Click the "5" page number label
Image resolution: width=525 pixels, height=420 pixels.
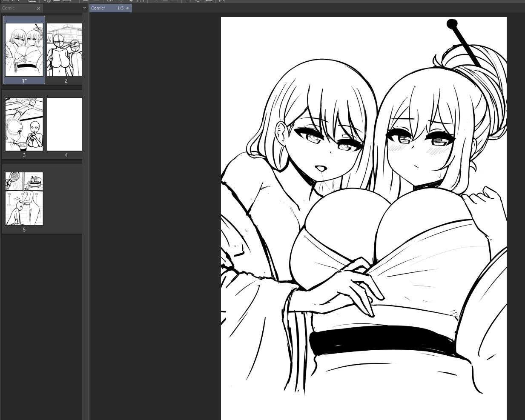pyautogui.click(x=24, y=230)
